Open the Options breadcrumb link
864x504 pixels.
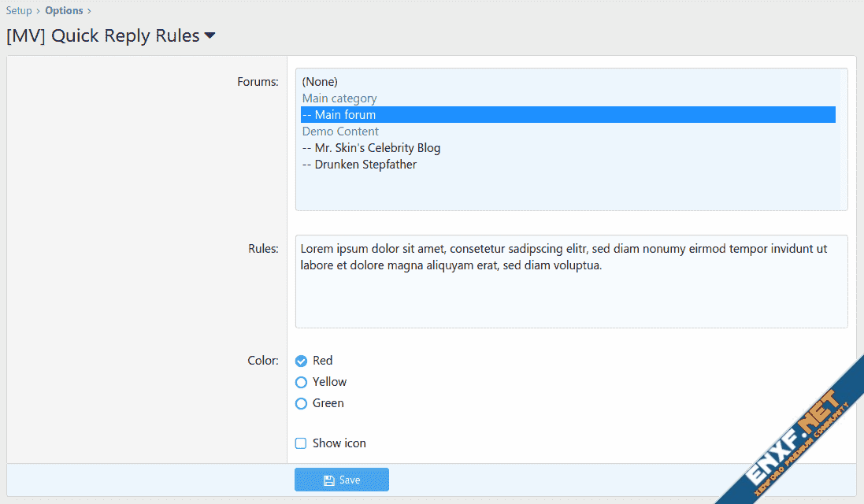tap(64, 10)
